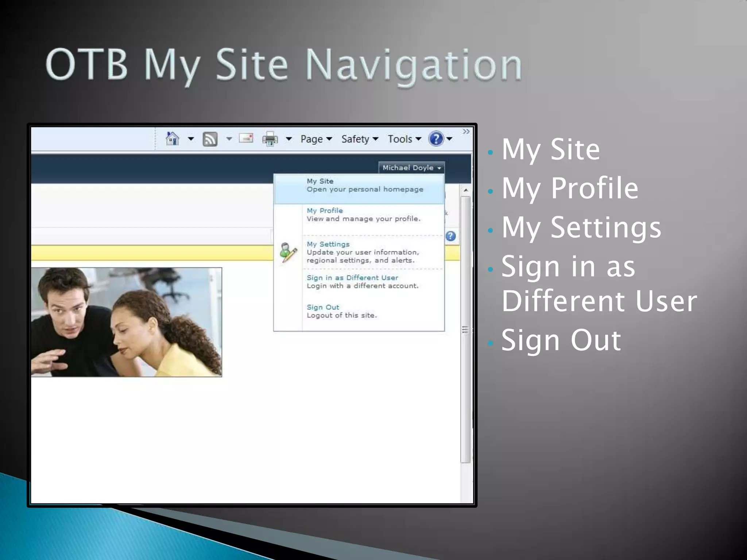This screenshot has width=747, height=560.
Task: Open the Michael Doyle user menu
Action: (x=411, y=168)
